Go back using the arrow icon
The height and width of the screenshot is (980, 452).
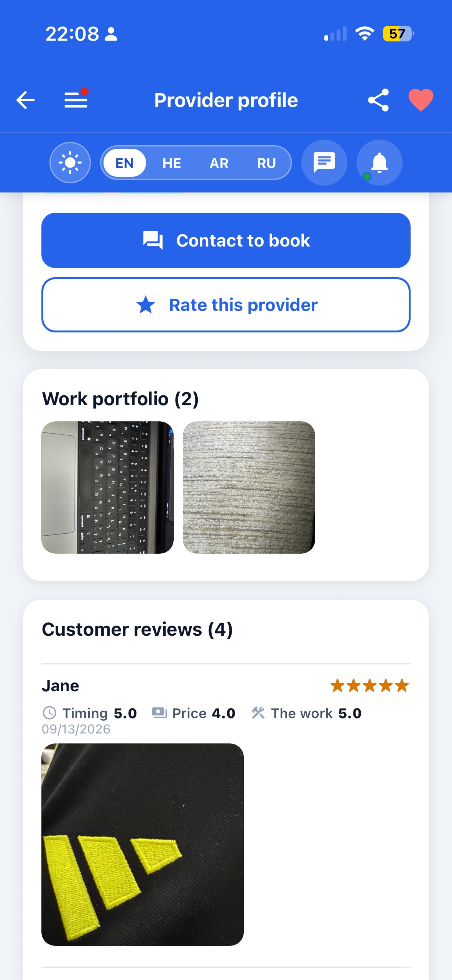pos(25,100)
